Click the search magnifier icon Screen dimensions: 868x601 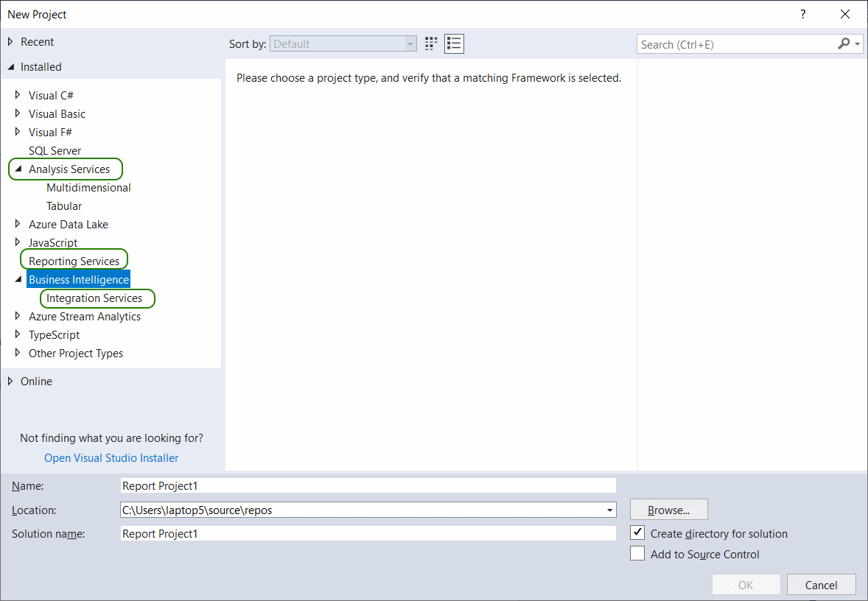pyautogui.click(x=844, y=44)
